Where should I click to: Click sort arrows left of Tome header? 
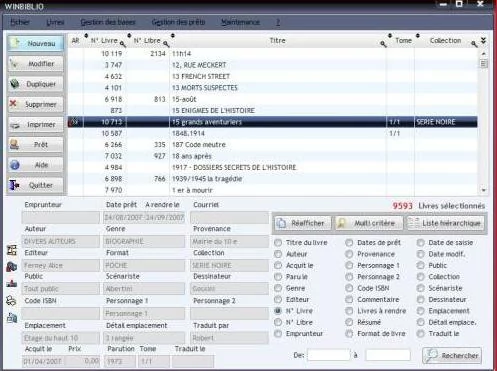[x=390, y=36]
